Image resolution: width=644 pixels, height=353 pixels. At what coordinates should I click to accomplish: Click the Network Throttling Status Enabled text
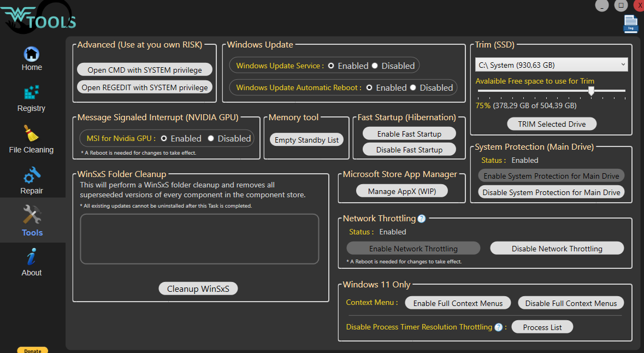pyautogui.click(x=393, y=232)
